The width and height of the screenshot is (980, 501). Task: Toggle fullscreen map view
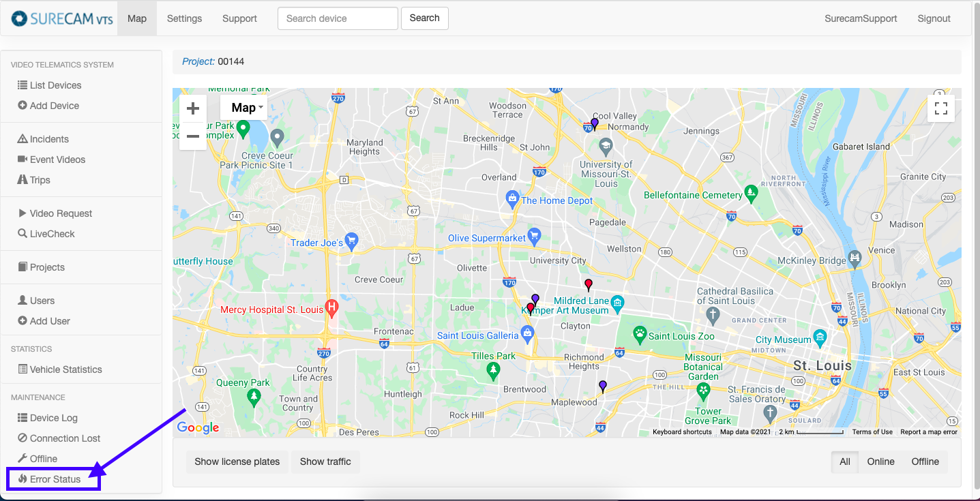click(941, 108)
